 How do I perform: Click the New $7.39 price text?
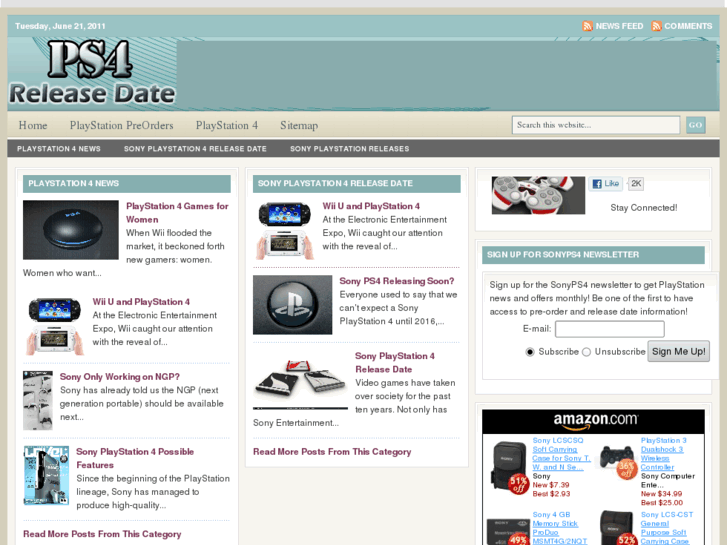[x=551, y=485]
